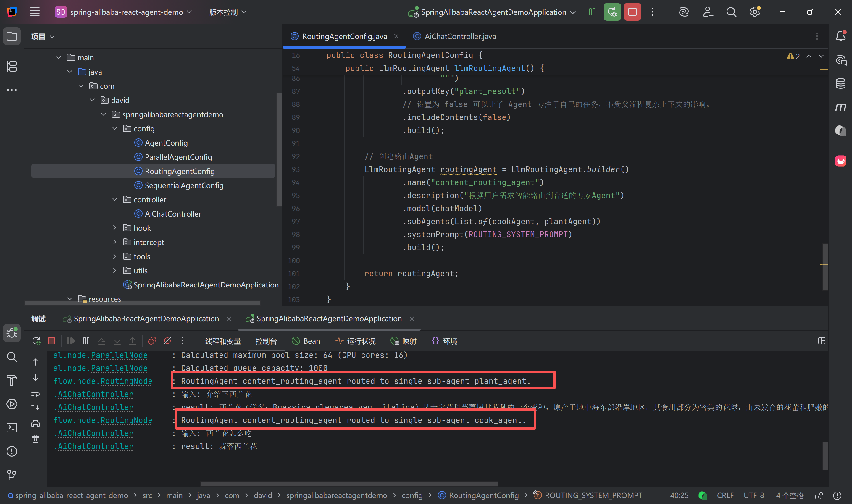Collapse the main folder
The height and width of the screenshot is (504, 852).
(x=58, y=57)
